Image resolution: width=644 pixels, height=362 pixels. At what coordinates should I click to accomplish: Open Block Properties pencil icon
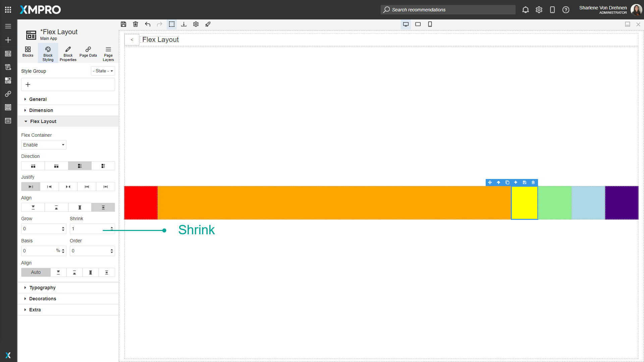click(x=68, y=52)
